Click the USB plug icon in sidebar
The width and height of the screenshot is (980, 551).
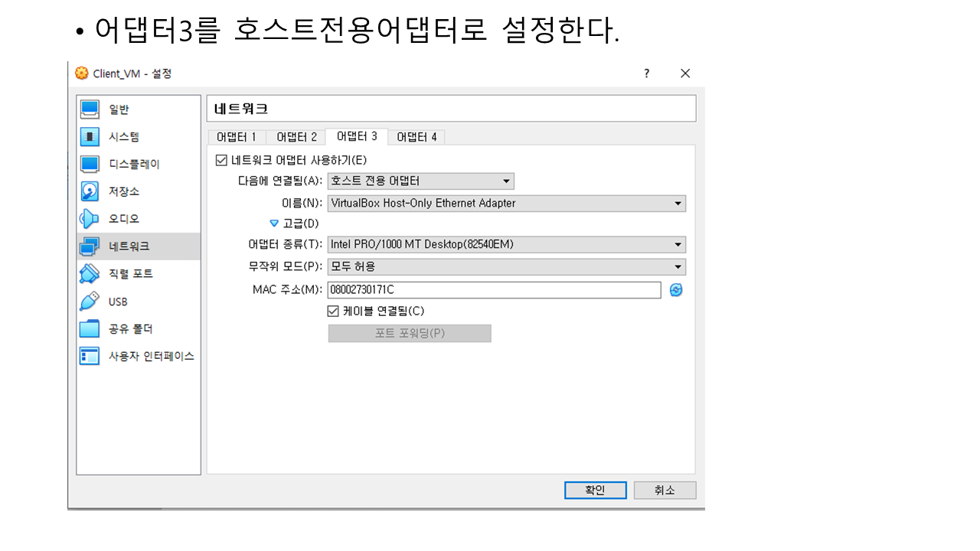(x=90, y=302)
